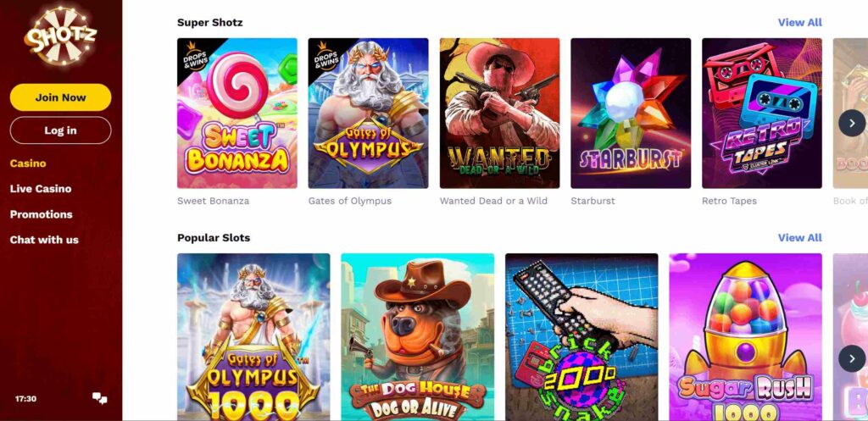Open Sweet Bonanza game tile
The width and height of the screenshot is (868, 421).
tap(237, 114)
